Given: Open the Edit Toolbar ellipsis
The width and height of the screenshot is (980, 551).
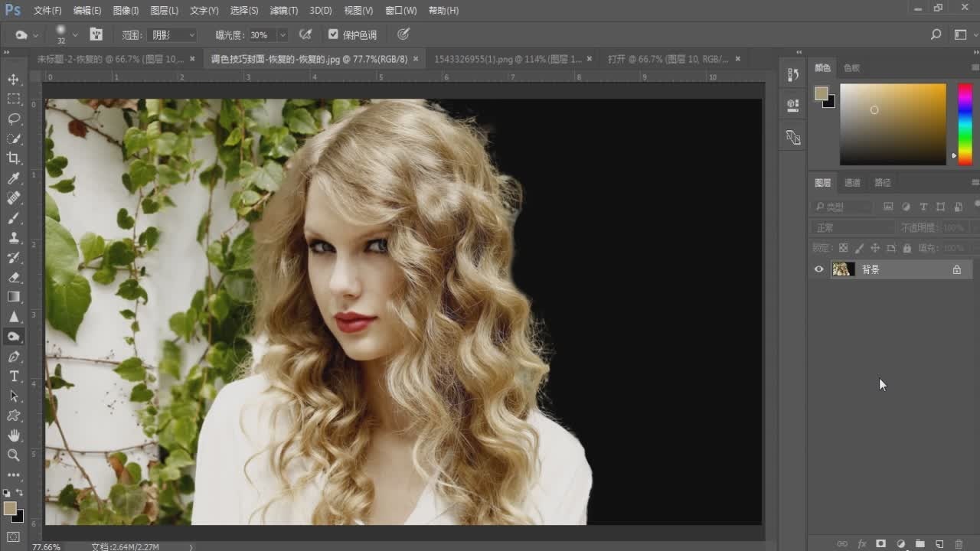Looking at the screenshot, I should tap(14, 474).
